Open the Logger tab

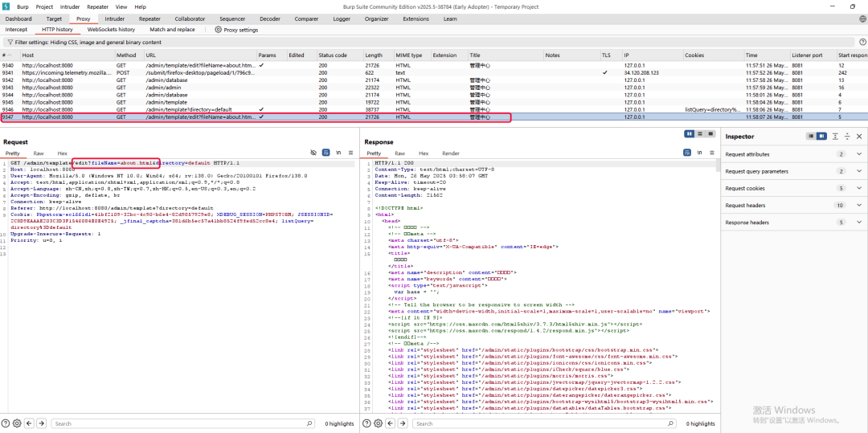coord(342,18)
